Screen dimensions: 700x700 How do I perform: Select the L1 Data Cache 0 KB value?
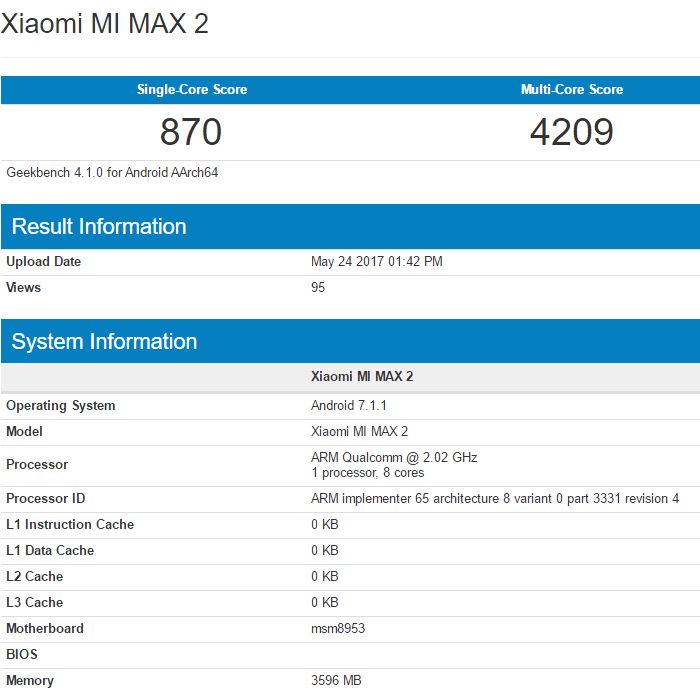(325, 550)
